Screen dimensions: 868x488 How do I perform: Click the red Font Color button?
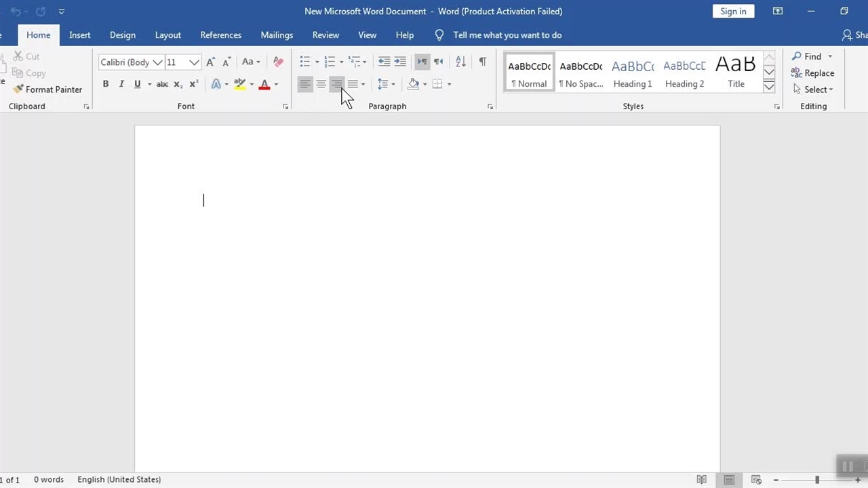click(264, 84)
